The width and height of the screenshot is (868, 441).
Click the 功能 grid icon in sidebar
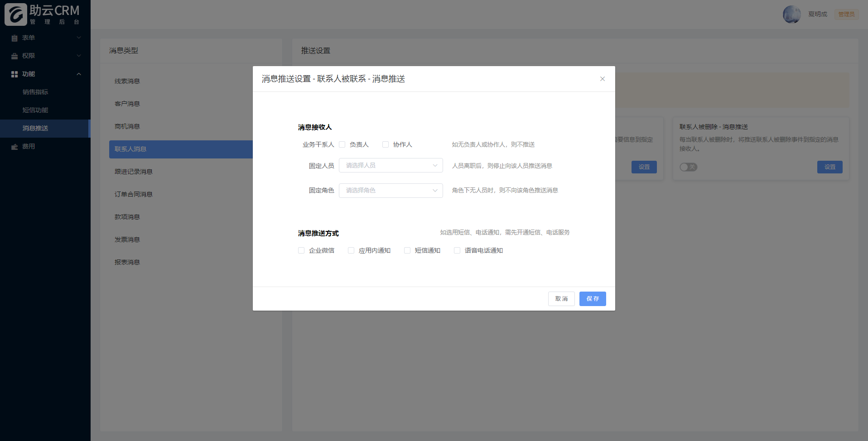click(x=14, y=74)
